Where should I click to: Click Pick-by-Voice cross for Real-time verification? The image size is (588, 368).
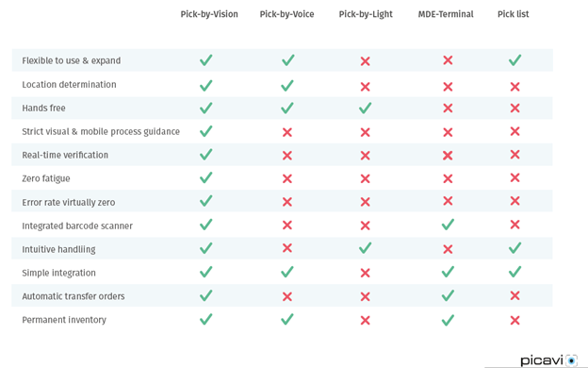(287, 155)
